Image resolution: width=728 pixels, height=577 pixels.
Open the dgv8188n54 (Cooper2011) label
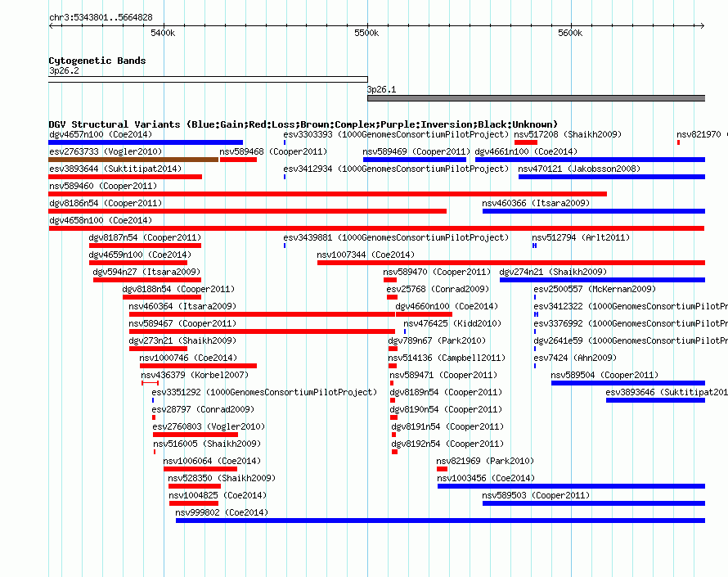tap(178, 290)
